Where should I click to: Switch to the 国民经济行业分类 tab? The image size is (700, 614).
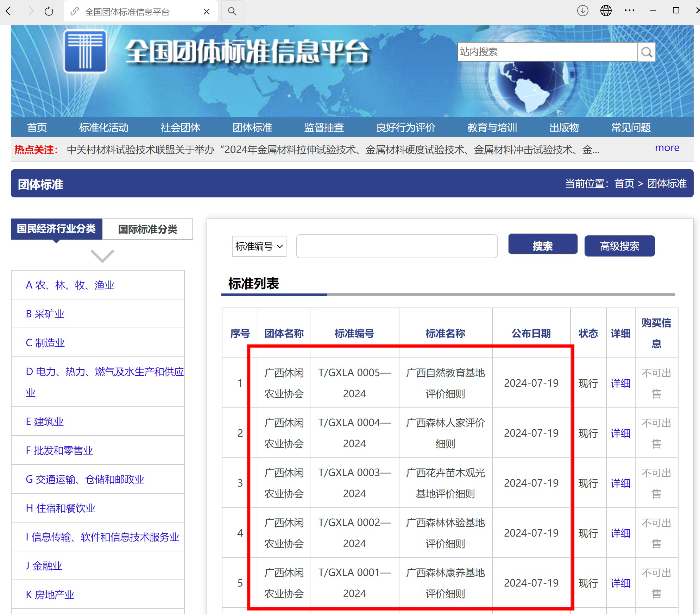[56, 228]
